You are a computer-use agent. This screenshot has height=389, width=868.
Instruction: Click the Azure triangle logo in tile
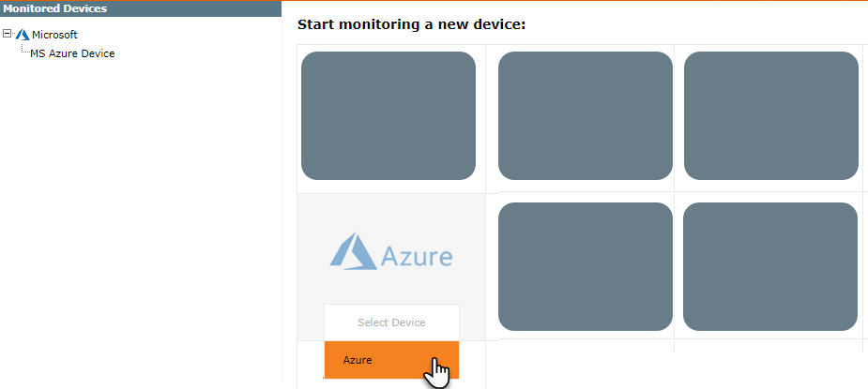tap(353, 251)
